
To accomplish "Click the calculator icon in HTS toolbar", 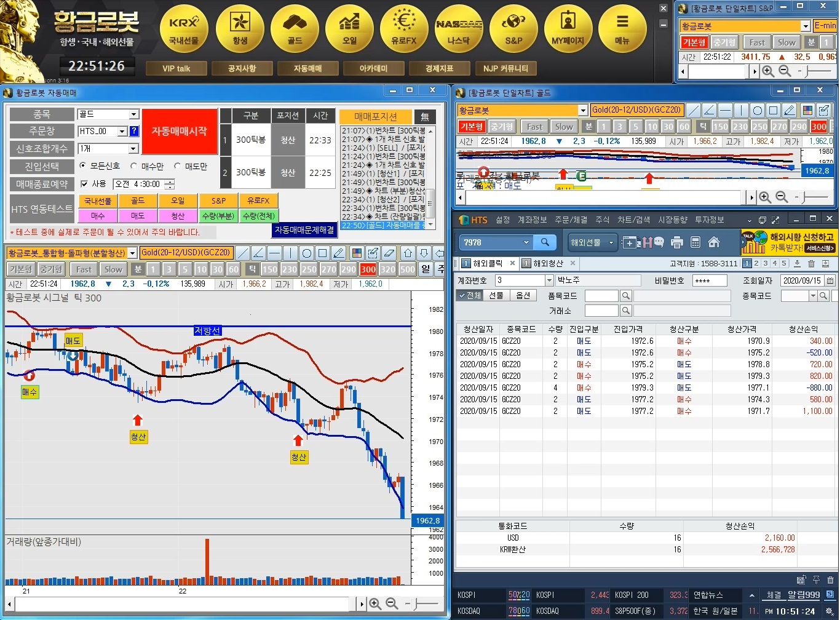I will [695, 242].
